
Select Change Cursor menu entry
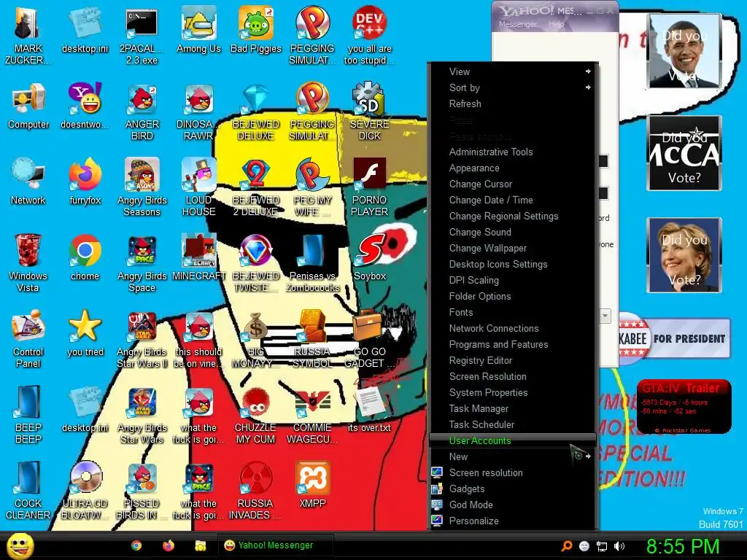pos(513,184)
